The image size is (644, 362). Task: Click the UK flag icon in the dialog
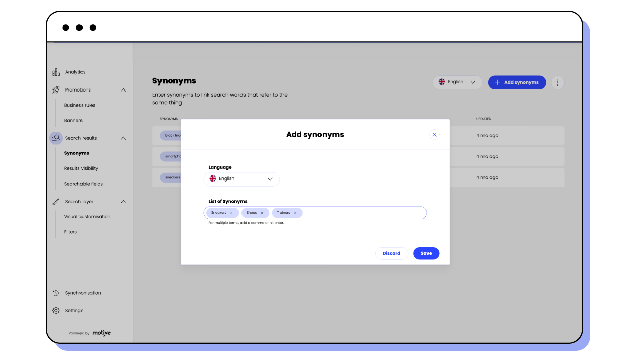(213, 178)
